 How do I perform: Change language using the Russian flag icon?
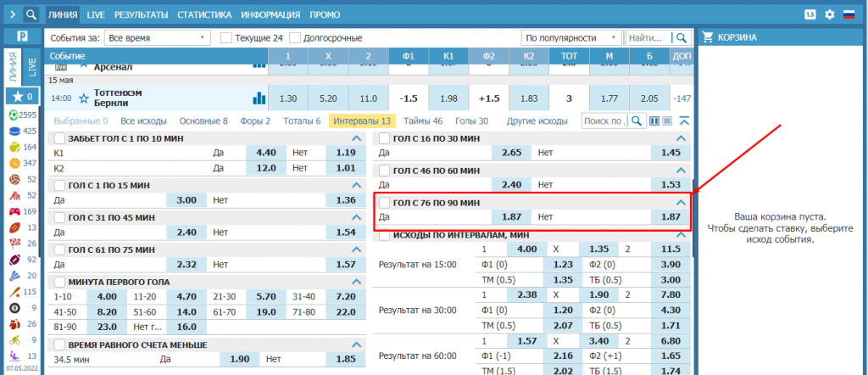pos(849,14)
